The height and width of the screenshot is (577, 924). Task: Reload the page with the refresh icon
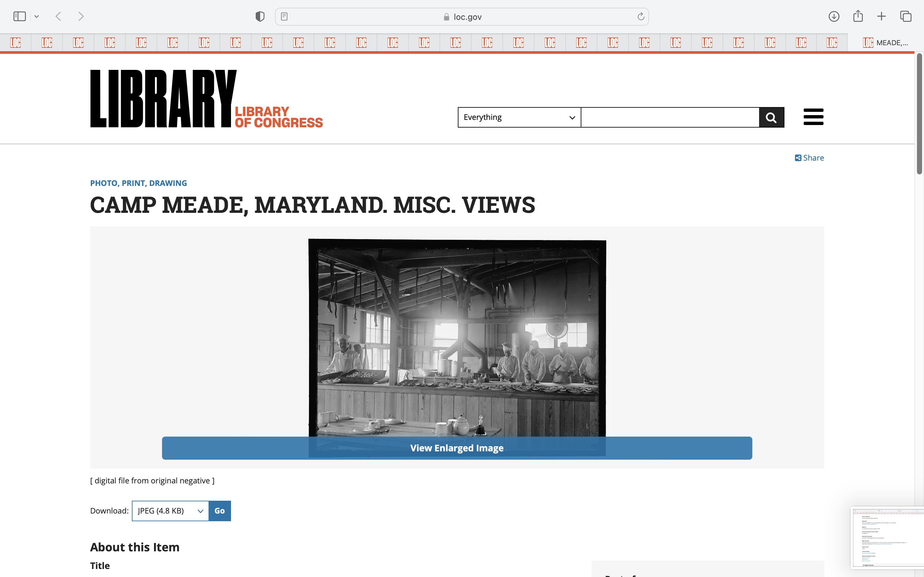coord(641,16)
